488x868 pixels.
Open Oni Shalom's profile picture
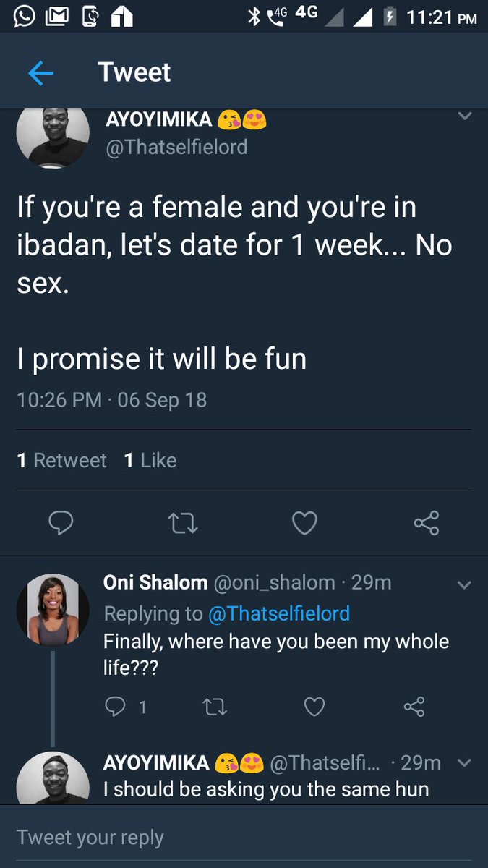point(53,610)
